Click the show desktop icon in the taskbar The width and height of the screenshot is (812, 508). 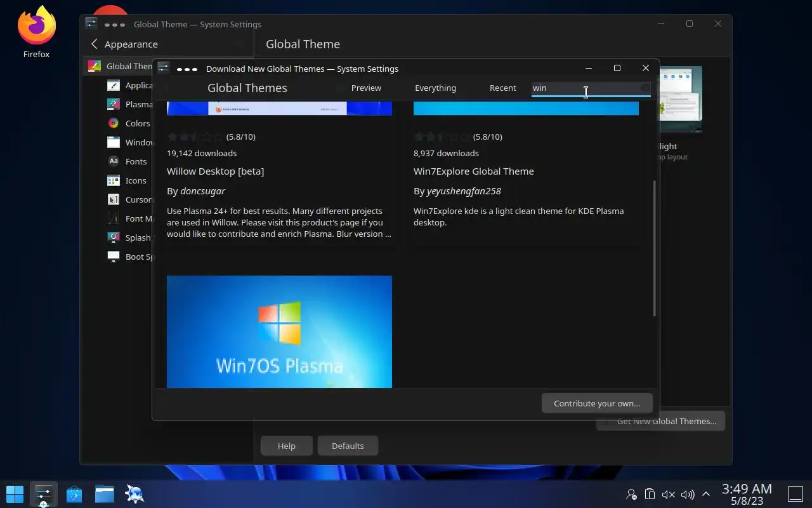click(x=796, y=494)
